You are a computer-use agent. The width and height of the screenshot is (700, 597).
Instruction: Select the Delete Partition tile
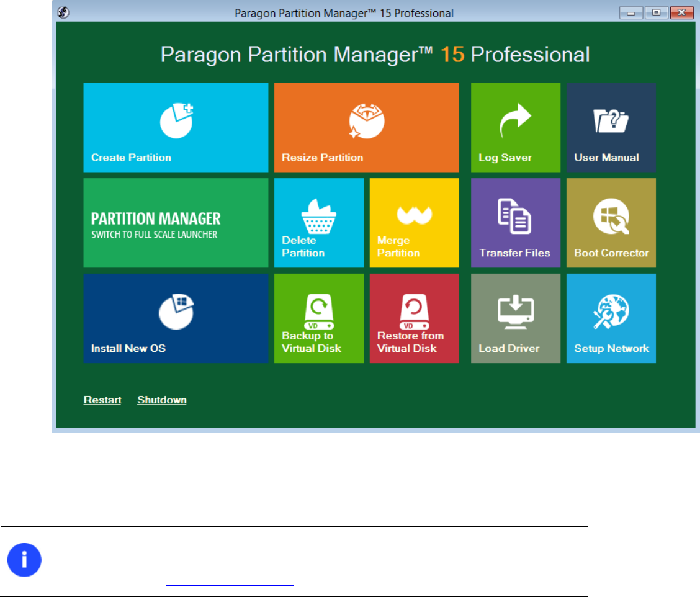(x=319, y=223)
